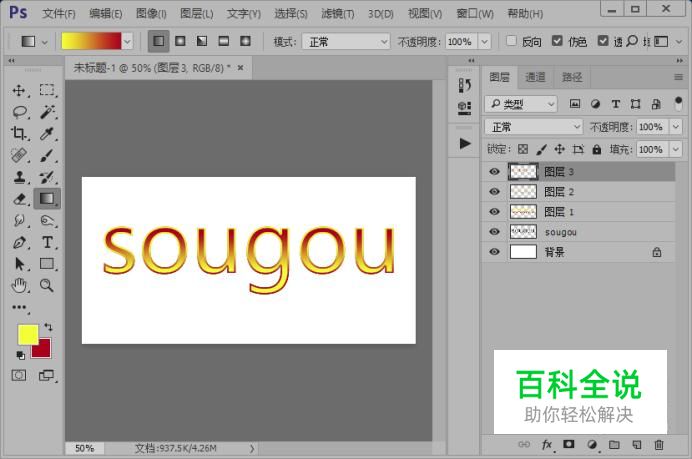Select the Hand tool
This screenshot has height=459, width=692.
pyautogui.click(x=19, y=286)
